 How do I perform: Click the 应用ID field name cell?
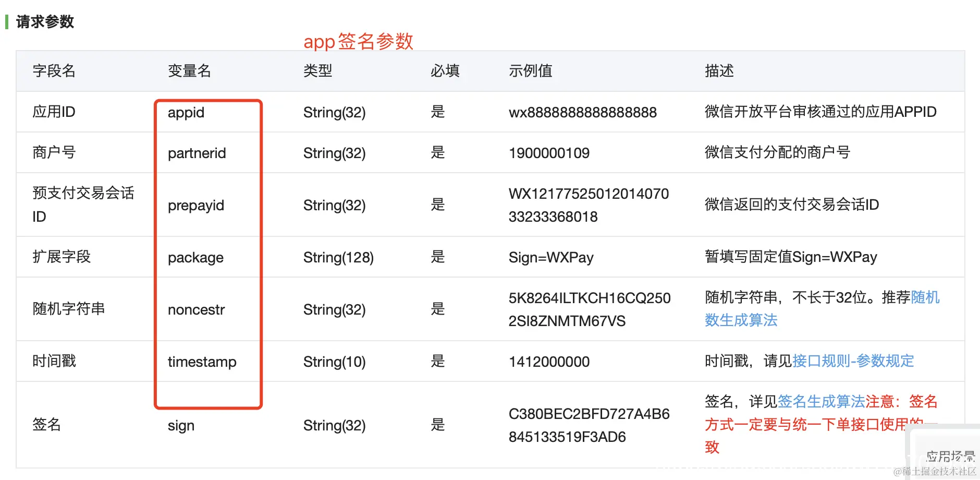pyautogui.click(x=54, y=112)
